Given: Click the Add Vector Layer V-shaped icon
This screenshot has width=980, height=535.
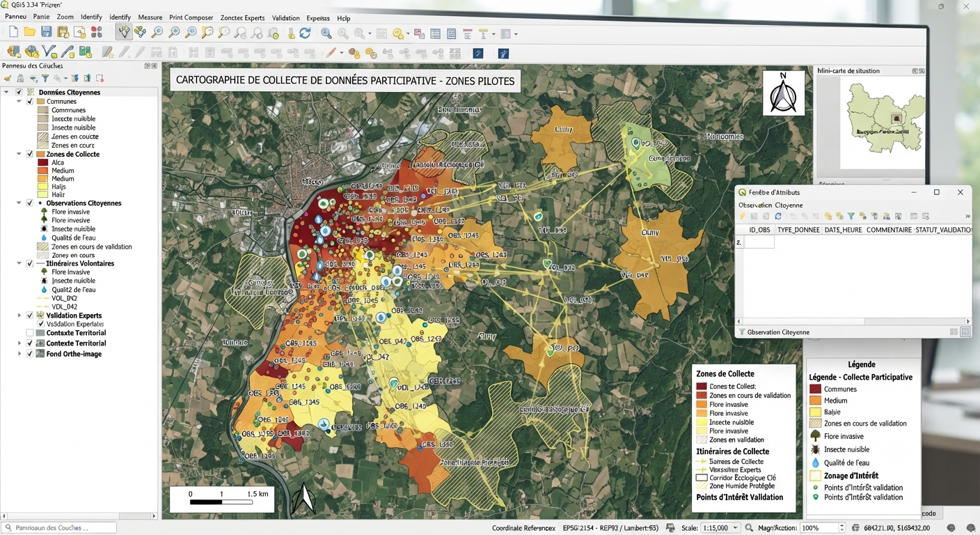Looking at the screenshot, I should point(49,52).
